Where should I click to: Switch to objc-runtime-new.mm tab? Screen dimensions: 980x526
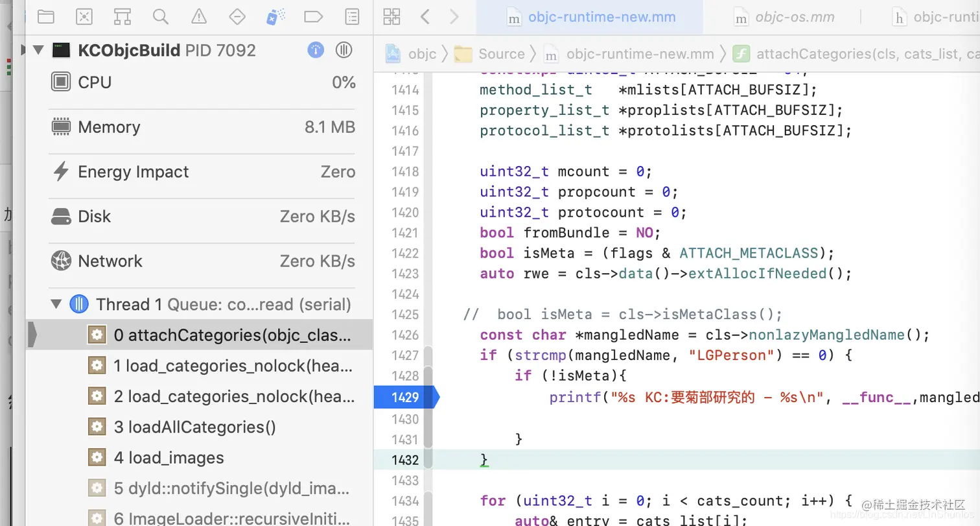590,18
